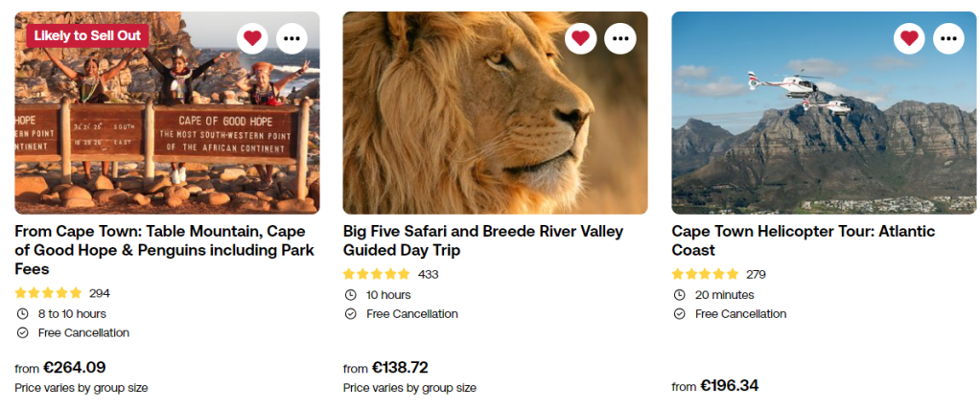This screenshot has width=980, height=409.
Task: Click Free Cancellation checkmark icon on Safari card
Action: [350, 314]
